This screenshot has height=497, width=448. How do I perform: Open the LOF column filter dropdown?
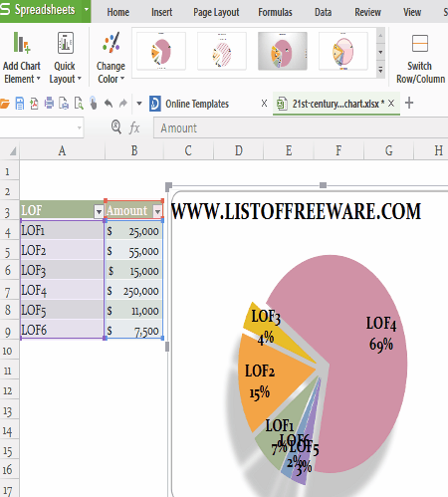99,211
